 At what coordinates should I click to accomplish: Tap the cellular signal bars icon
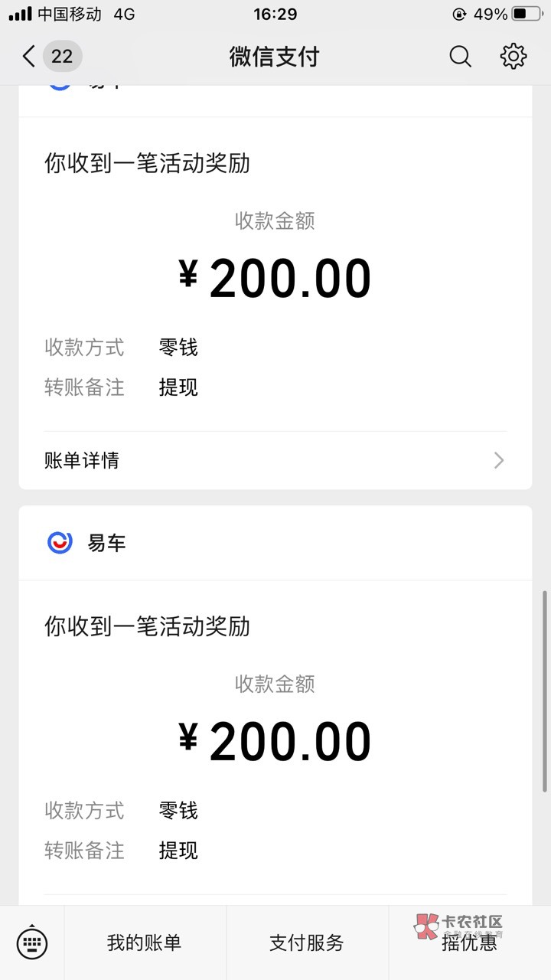click(x=21, y=14)
